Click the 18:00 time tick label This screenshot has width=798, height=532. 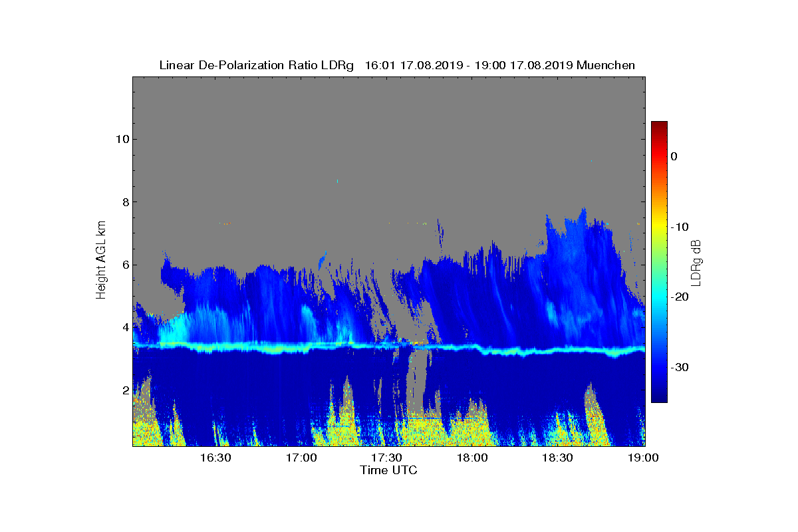coord(472,458)
